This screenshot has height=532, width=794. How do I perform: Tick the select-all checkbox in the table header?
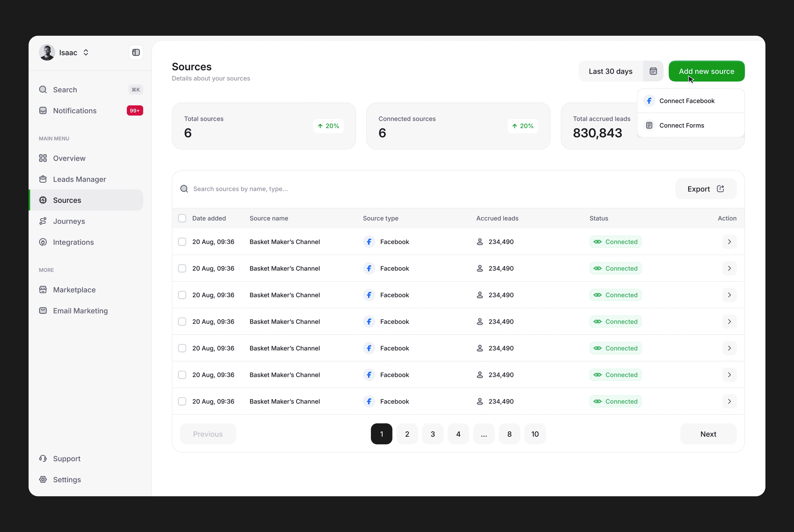(x=182, y=218)
